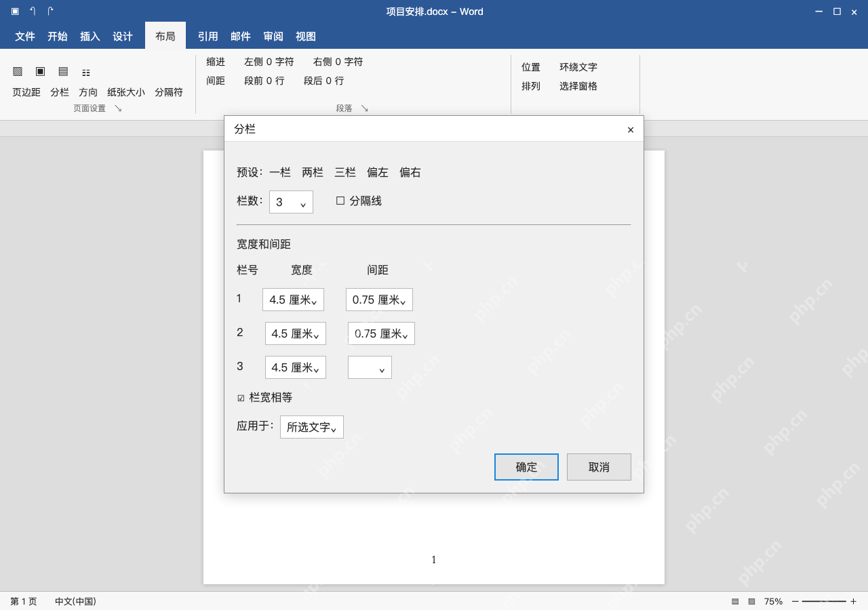
Task: Zoom in with the plus icon
Action: 853,601
